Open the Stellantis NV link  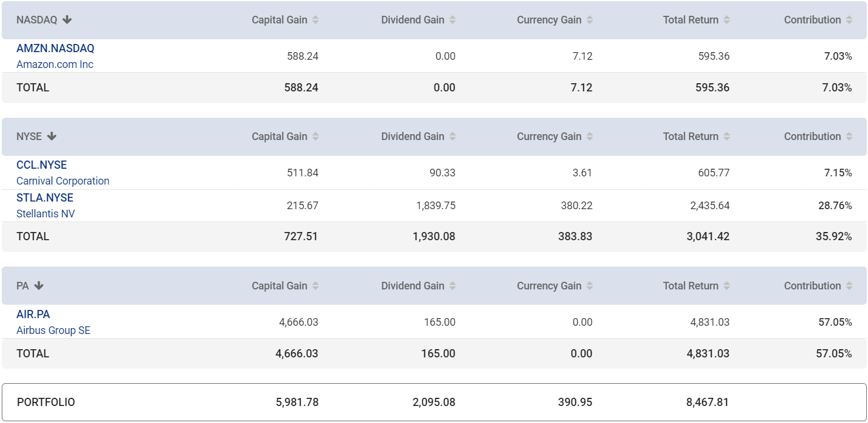pyautogui.click(x=46, y=214)
